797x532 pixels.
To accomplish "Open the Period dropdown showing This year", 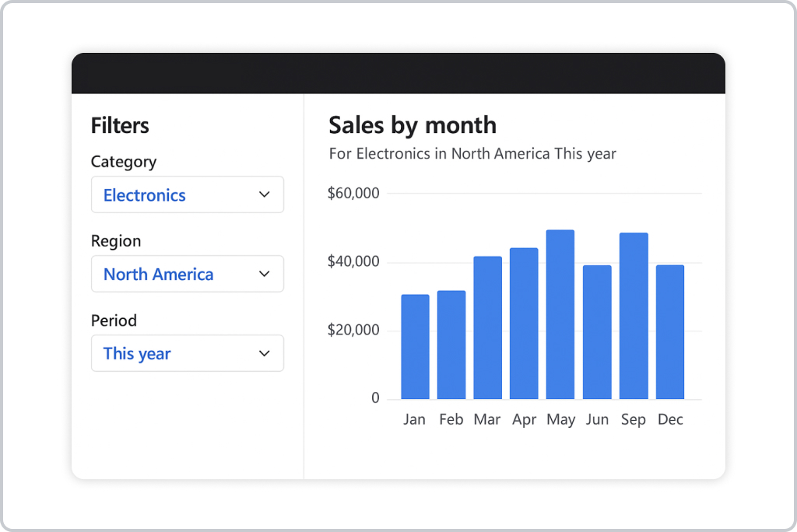I will tap(187, 353).
